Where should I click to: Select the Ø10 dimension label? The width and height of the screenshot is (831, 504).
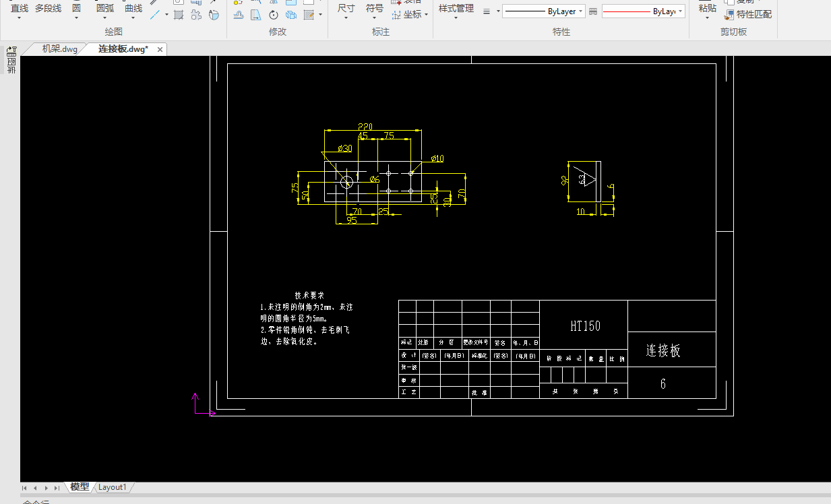point(437,158)
